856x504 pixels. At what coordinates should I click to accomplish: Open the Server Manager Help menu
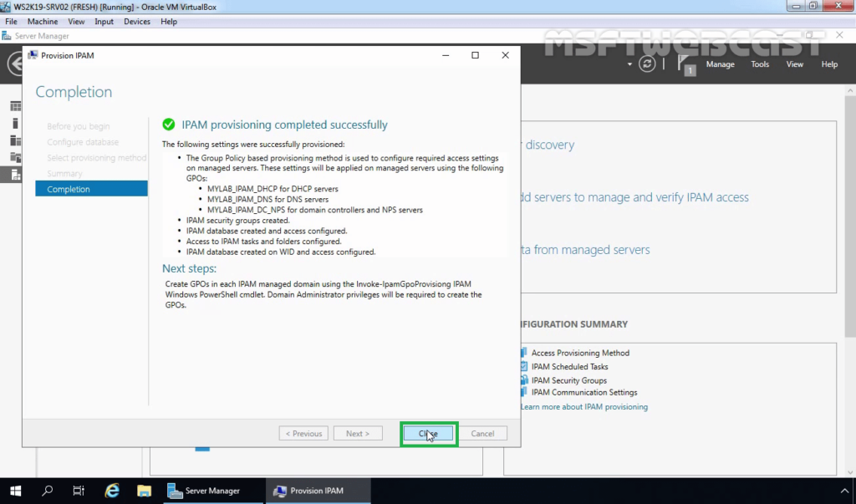coord(829,64)
